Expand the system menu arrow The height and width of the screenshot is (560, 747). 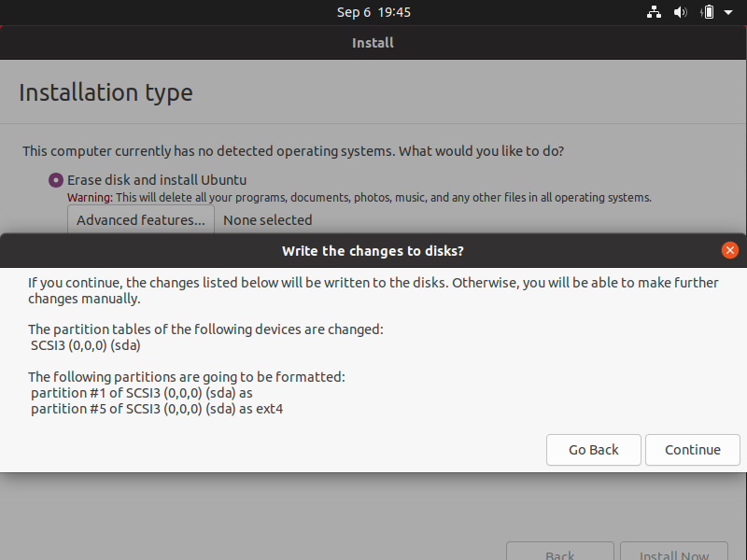(728, 12)
